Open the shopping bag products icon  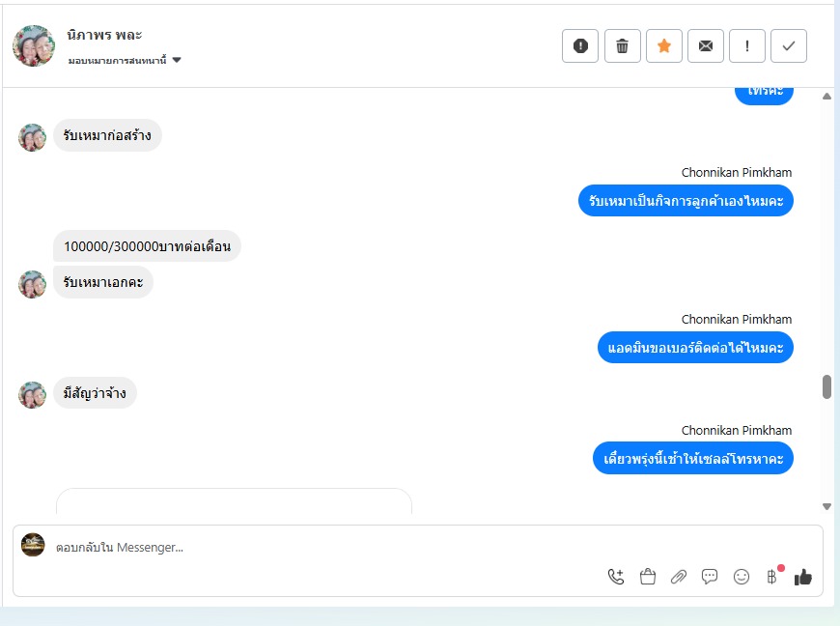tap(648, 577)
